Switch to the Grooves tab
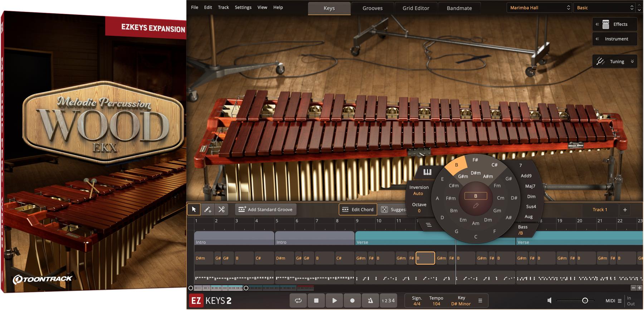This screenshot has height=310, width=644. tap(372, 8)
